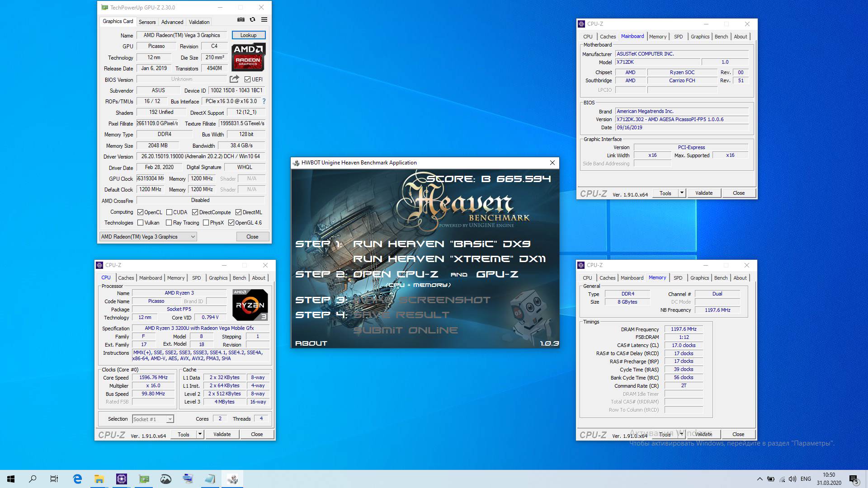Open Task View on taskbar
The height and width of the screenshot is (488, 868).
54,479
